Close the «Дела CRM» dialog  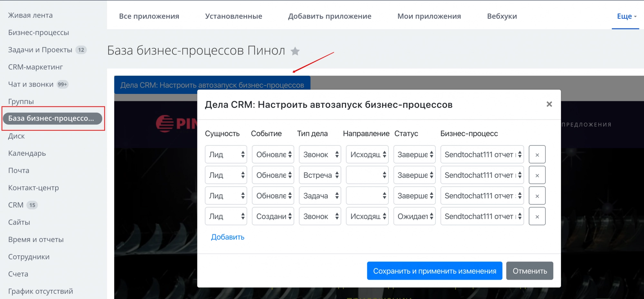pyautogui.click(x=549, y=104)
